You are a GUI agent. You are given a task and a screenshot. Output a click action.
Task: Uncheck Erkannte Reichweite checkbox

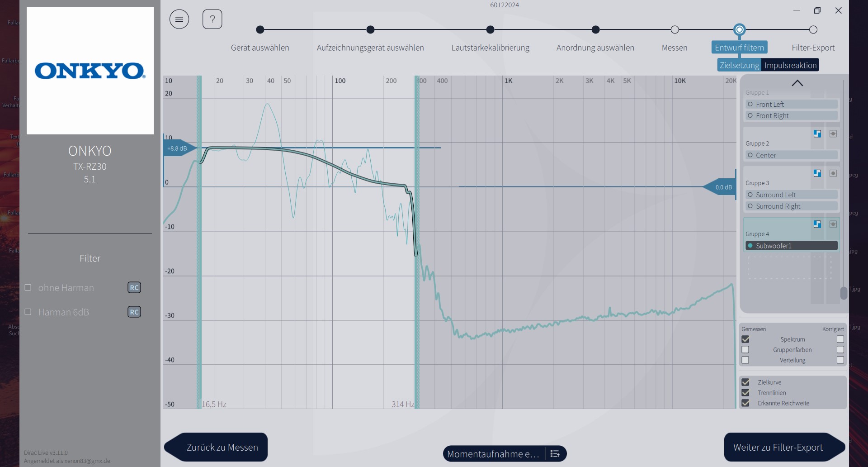pos(745,403)
